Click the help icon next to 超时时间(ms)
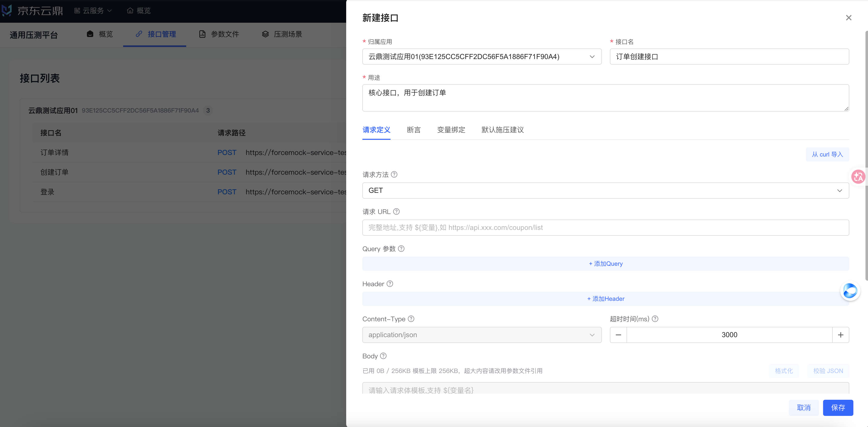The height and width of the screenshot is (427, 868). (x=655, y=318)
